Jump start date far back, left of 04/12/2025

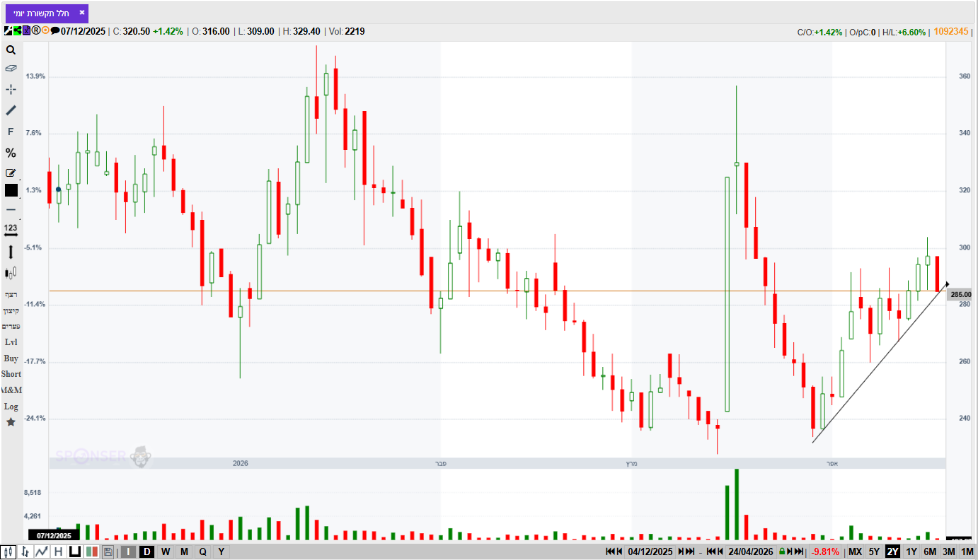tap(611, 552)
